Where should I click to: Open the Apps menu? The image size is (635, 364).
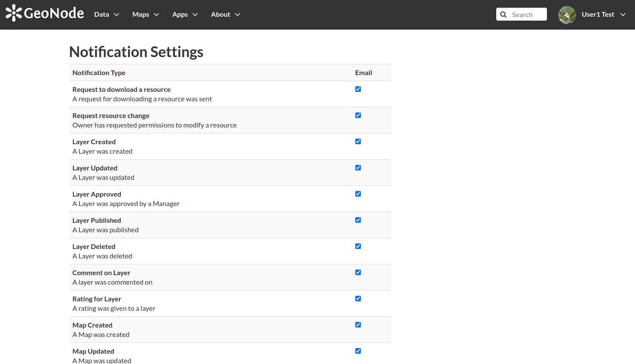pos(185,15)
